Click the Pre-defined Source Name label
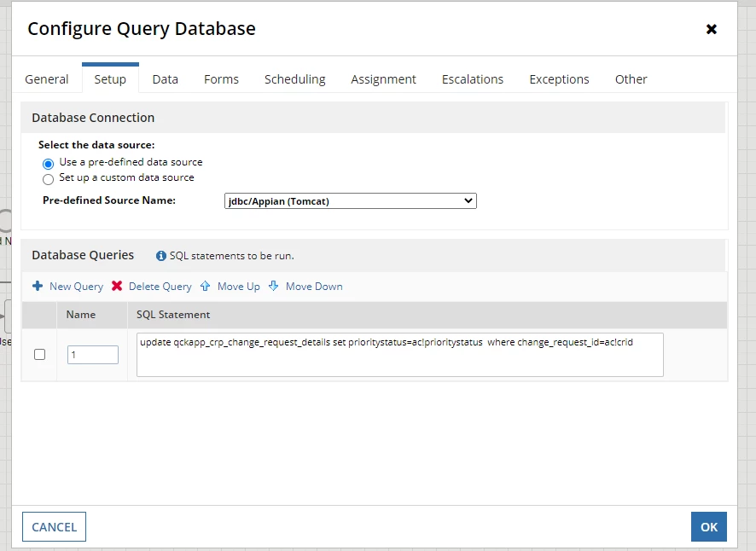 point(109,200)
